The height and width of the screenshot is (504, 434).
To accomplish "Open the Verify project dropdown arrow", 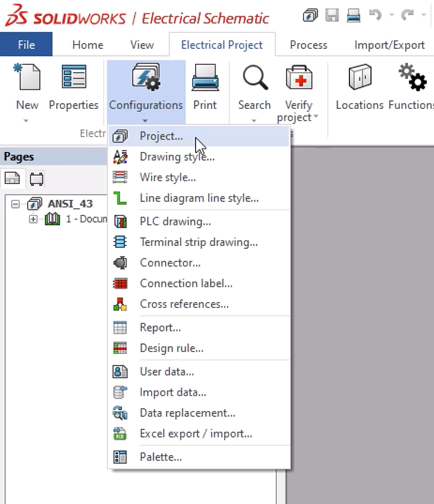I will [x=316, y=116].
